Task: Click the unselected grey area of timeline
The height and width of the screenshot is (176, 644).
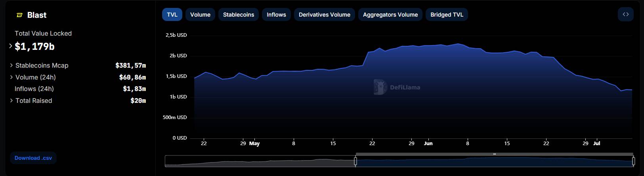Action: pyautogui.click(x=260, y=161)
